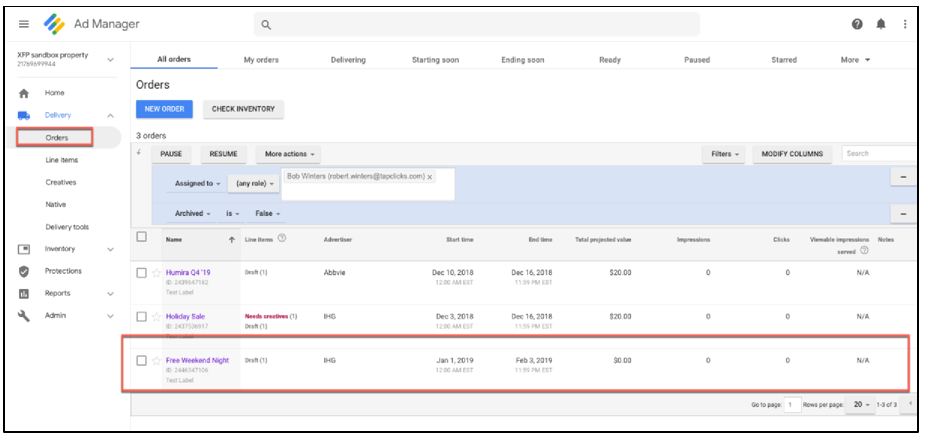927x441 pixels.
Task: Switch to the Starting soon tab
Action: point(435,60)
